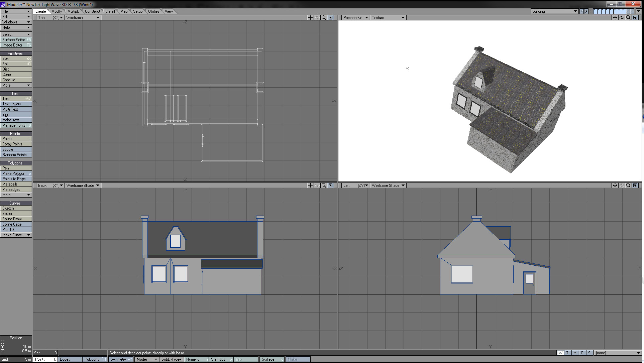The width and height of the screenshot is (644, 363).
Task: Switch to the Construct tab
Action: (x=92, y=11)
